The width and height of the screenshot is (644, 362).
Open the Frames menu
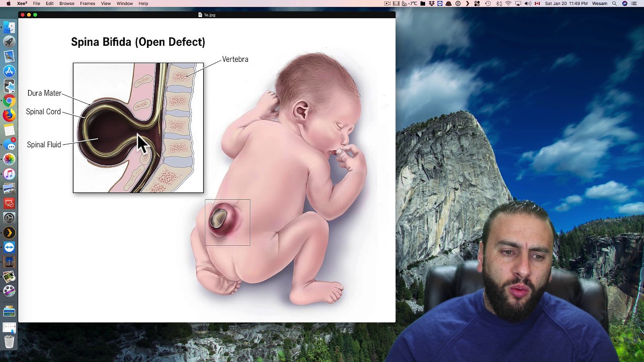coord(88,4)
